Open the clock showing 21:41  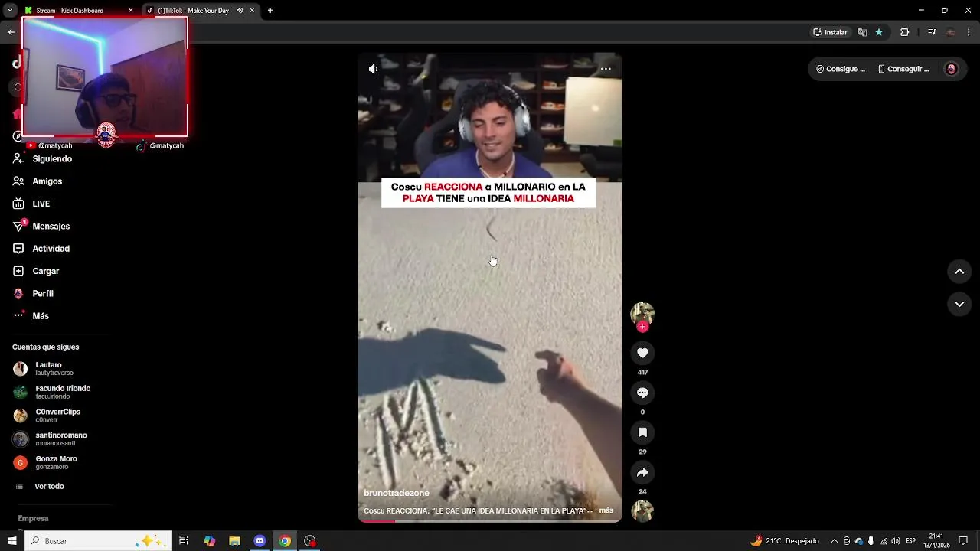(936, 541)
